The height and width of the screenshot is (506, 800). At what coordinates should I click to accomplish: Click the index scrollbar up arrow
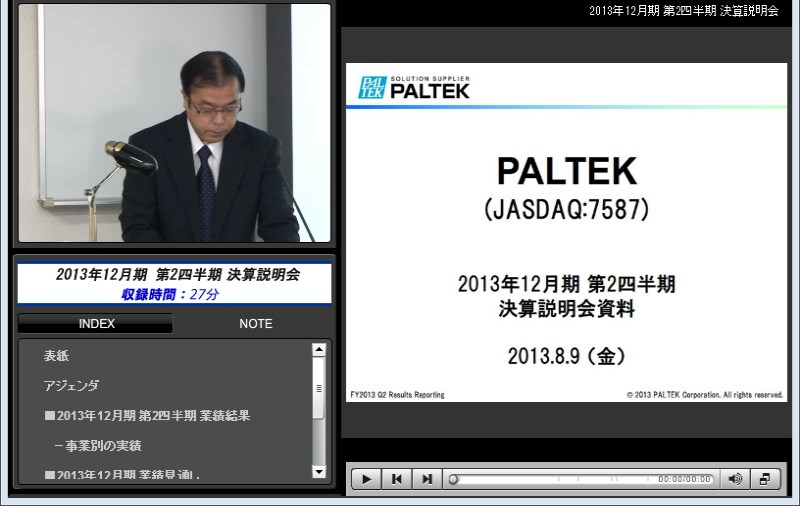(319, 350)
